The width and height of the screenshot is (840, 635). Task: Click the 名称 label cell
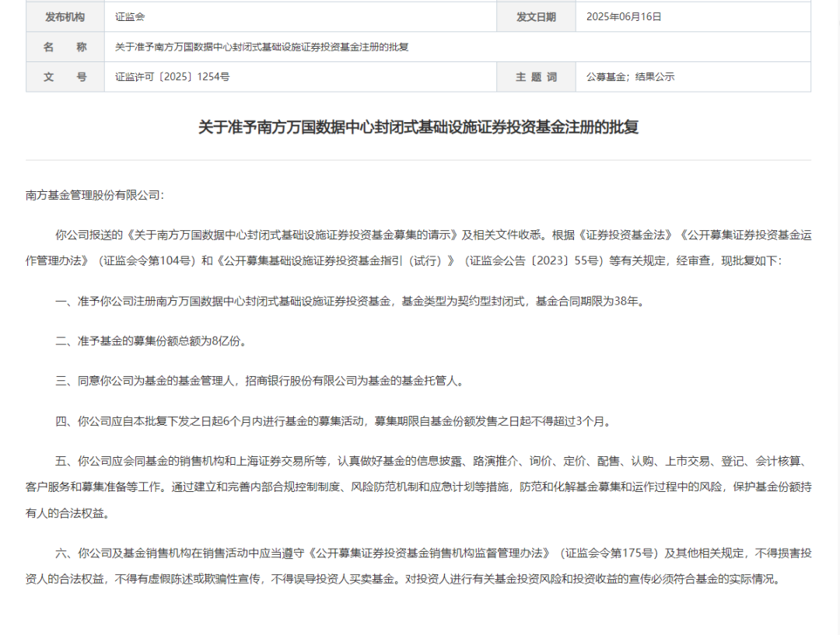coord(65,47)
